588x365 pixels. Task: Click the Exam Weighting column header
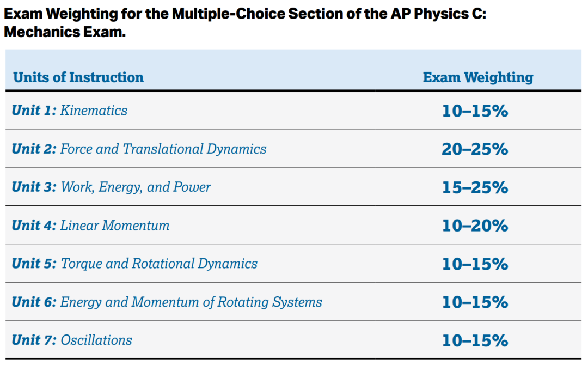pyautogui.click(x=478, y=77)
